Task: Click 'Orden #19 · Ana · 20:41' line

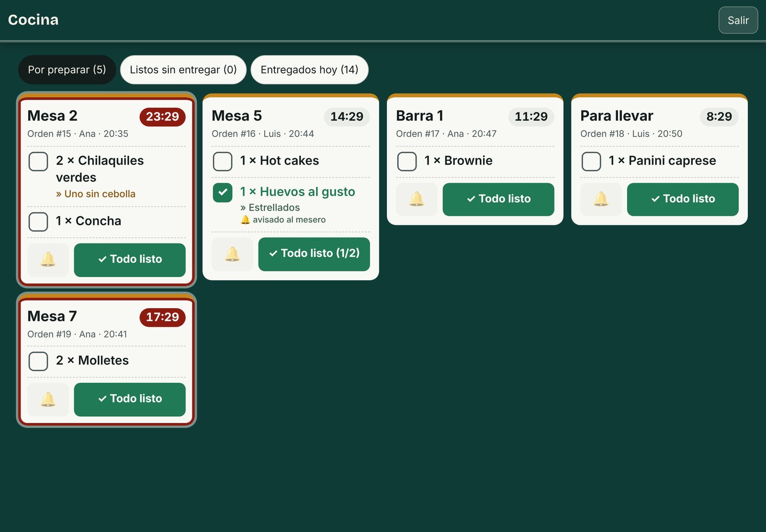Action: (x=77, y=334)
